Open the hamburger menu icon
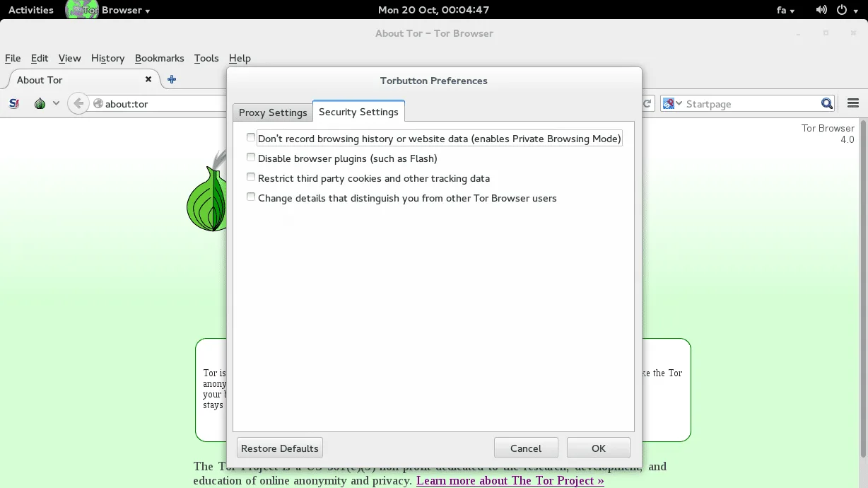 pyautogui.click(x=853, y=104)
